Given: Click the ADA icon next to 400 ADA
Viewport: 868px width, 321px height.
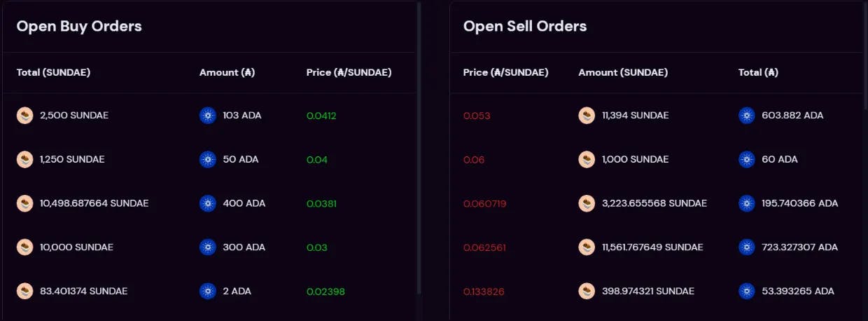Looking at the screenshot, I should (208, 203).
